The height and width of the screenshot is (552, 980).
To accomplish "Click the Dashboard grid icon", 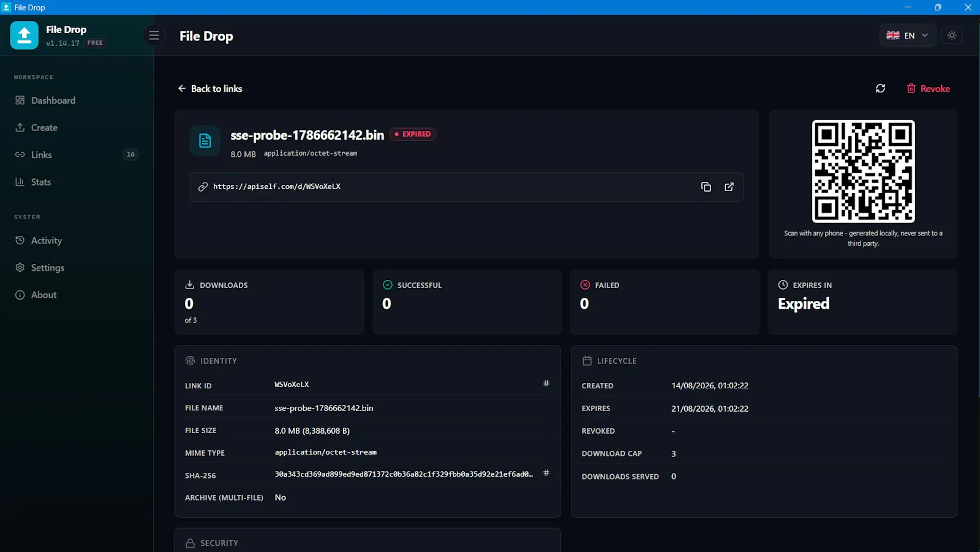I will tap(20, 100).
